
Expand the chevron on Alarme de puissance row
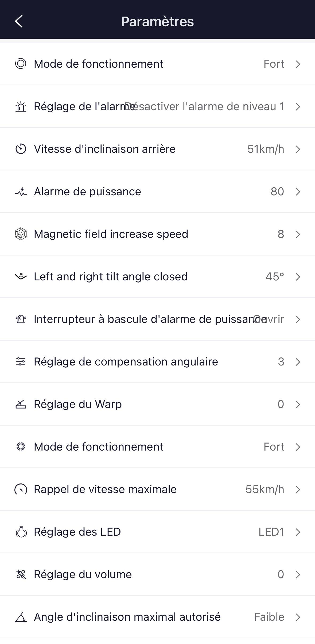tap(298, 192)
